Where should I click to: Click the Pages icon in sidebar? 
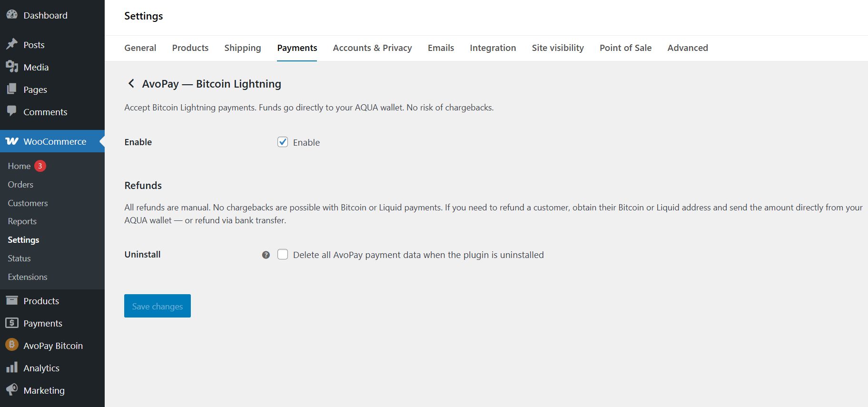[12, 89]
